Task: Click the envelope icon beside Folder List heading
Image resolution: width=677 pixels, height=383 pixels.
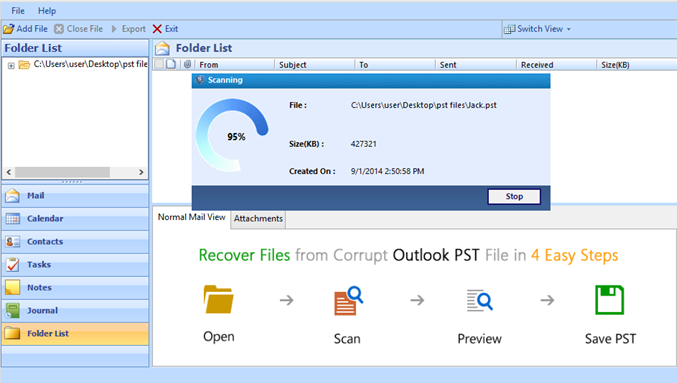Action: 162,48
